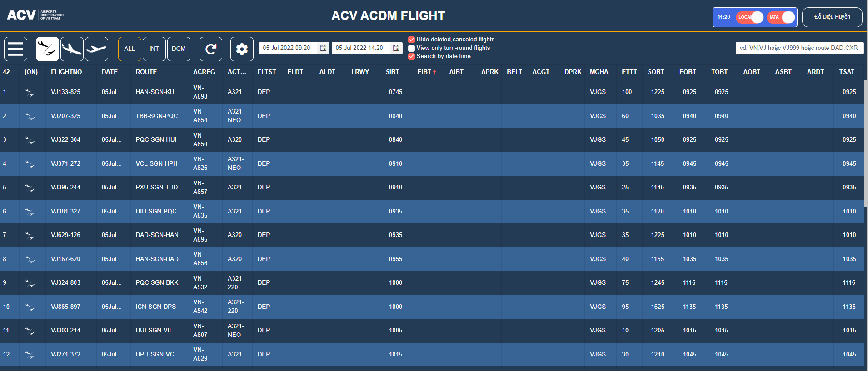Select the DOM flights filter

[179, 49]
